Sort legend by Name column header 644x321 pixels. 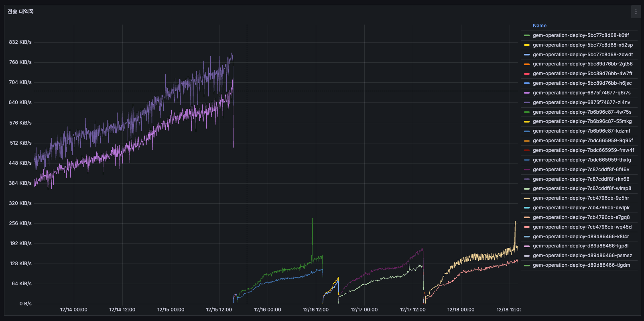pyautogui.click(x=539, y=26)
